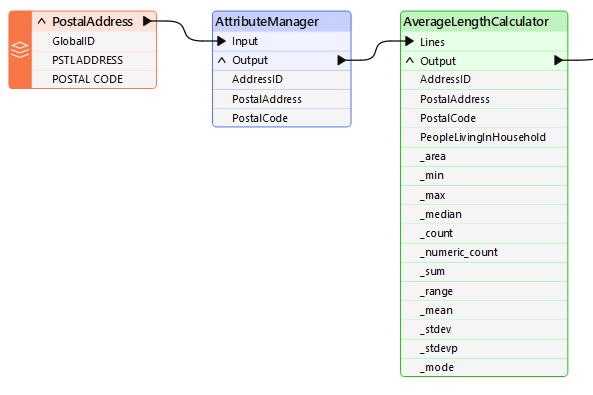Select the _mean attribute row
Screen dimensions: 593x395
484,310
